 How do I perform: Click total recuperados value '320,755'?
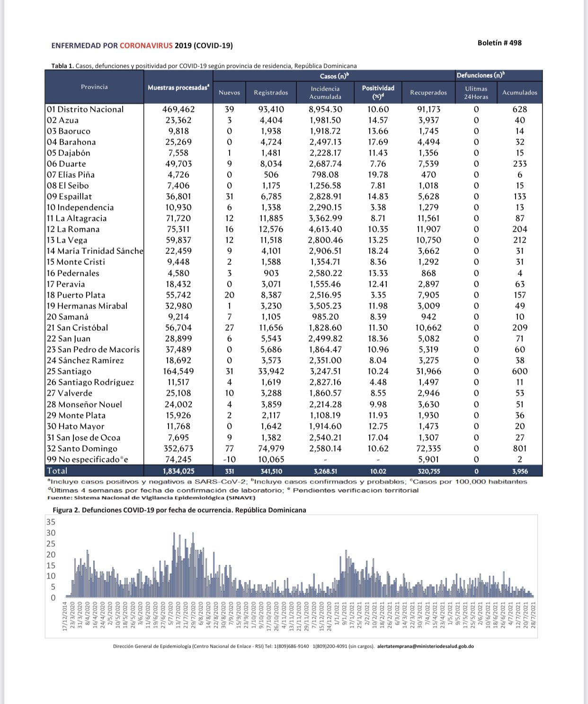point(429,471)
